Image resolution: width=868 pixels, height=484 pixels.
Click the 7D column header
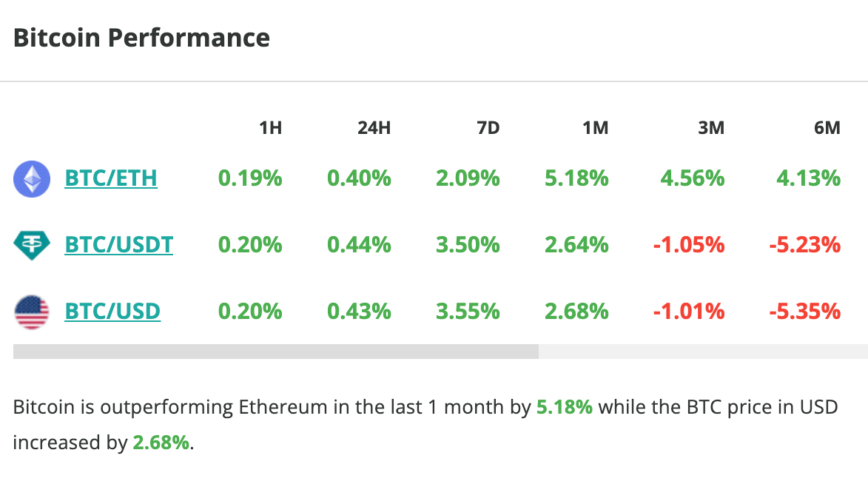488,128
